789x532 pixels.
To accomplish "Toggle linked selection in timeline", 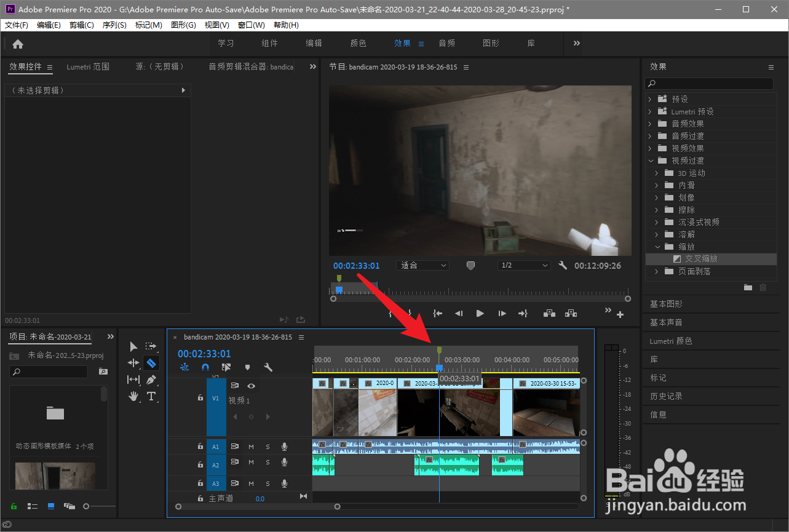I will [x=226, y=367].
